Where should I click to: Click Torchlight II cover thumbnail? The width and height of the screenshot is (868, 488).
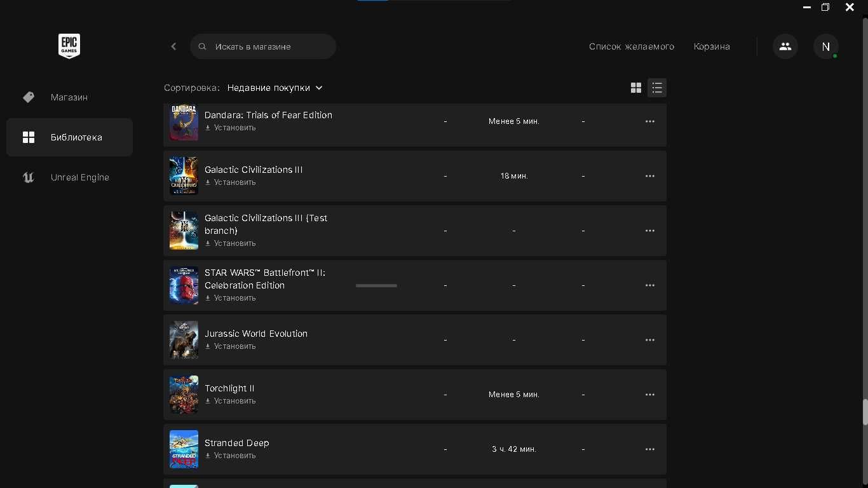click(x=184, y=395)
